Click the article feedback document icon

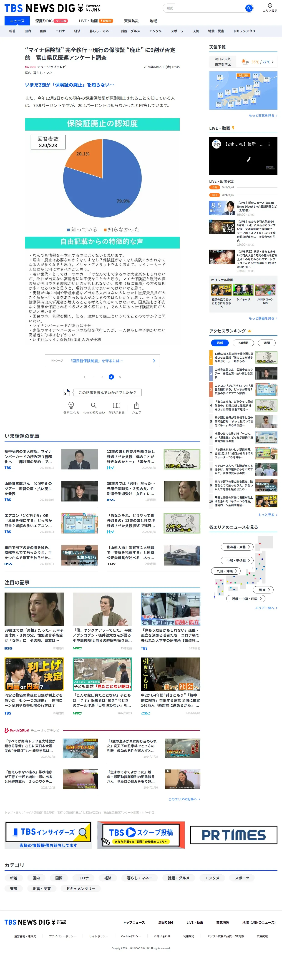coord(66,392)
